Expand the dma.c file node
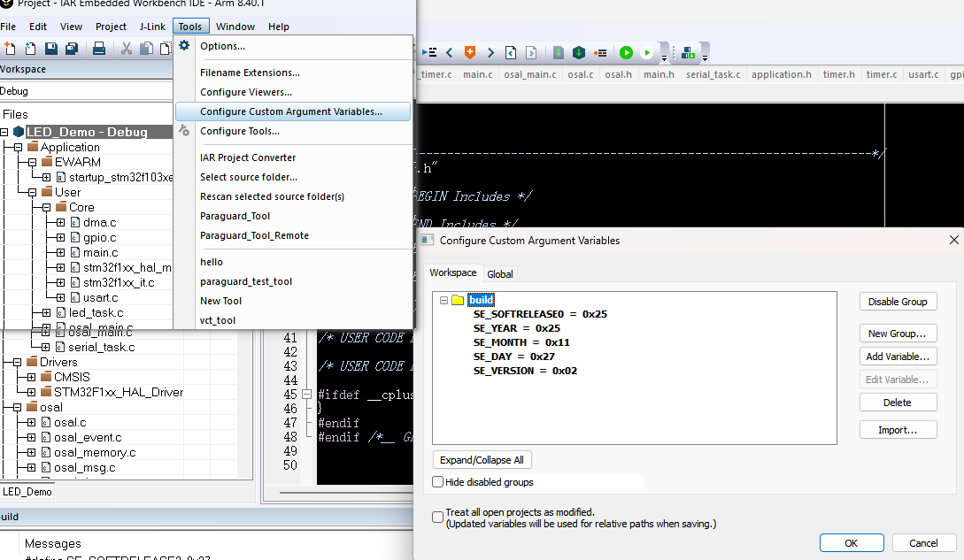Screen dimensions: 964x560 [60, 223]
